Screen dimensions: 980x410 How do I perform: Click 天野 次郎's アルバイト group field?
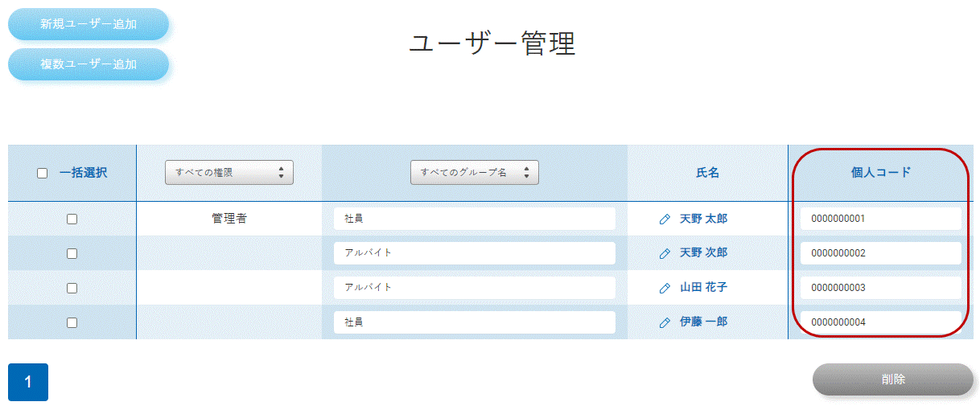click(475, 253)
